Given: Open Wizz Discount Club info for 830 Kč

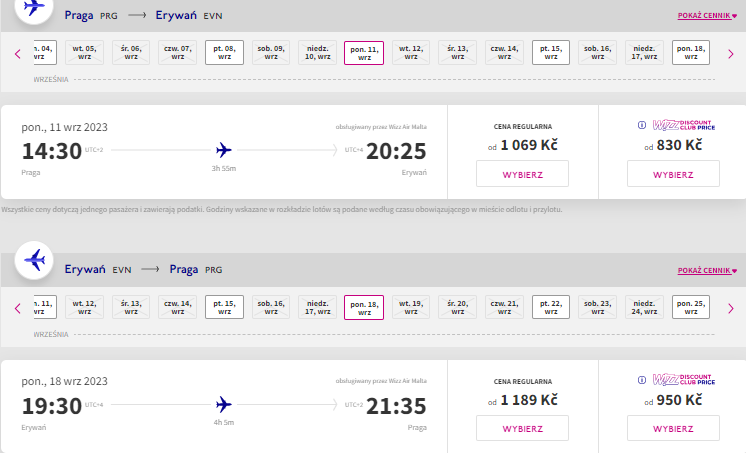Looking at the screenshot, I should [x=642, y=125].
